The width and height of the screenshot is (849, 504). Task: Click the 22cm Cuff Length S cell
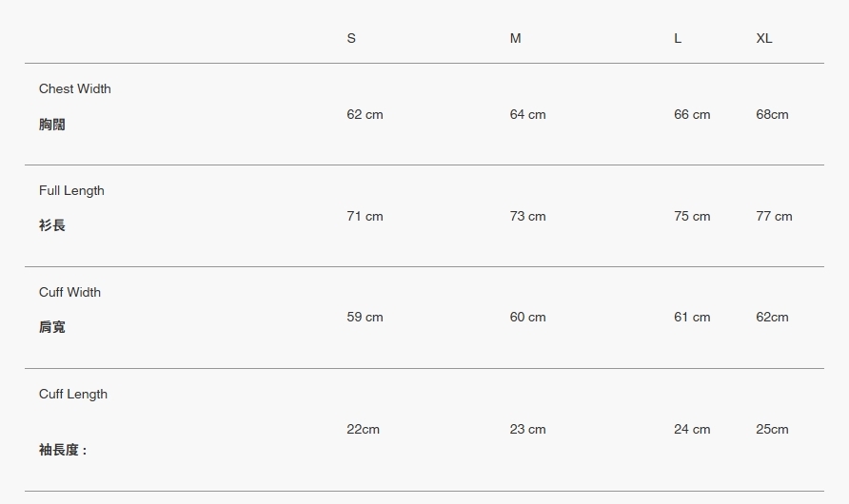click(363, 429)
